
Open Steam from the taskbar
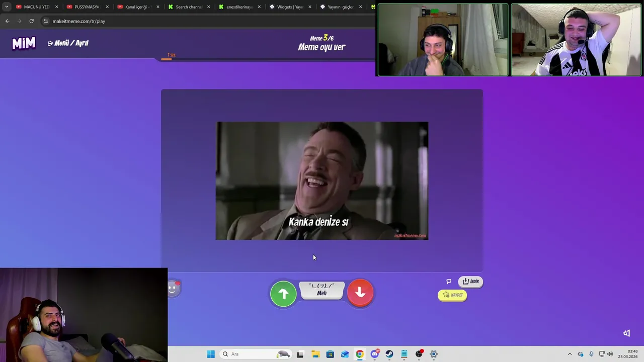[x=389, y=354]
